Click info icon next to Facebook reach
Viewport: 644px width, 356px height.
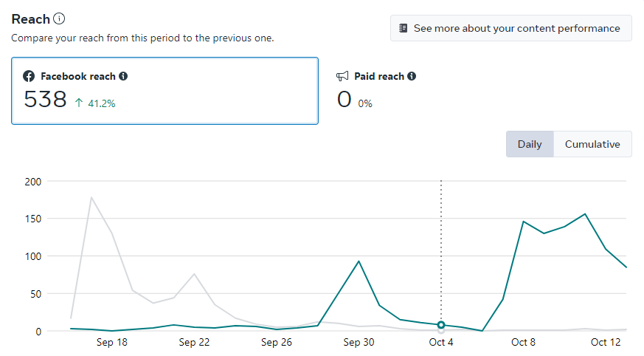[123, 76]
